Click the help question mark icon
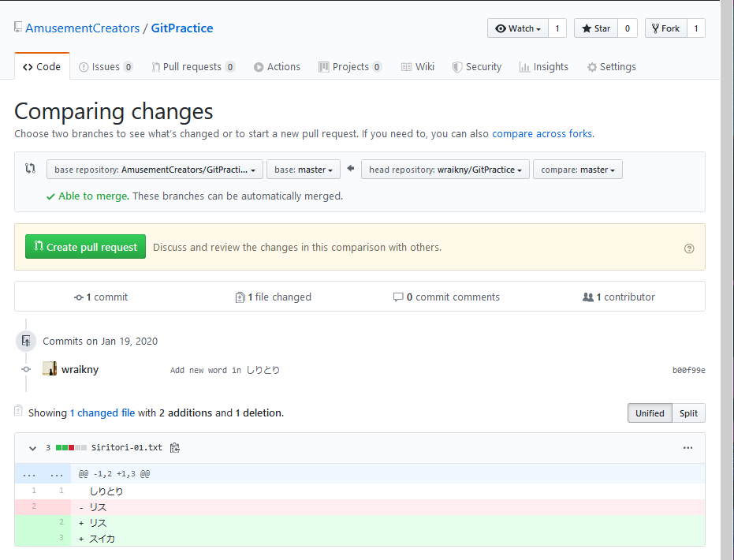 click(x=689, y=248)
